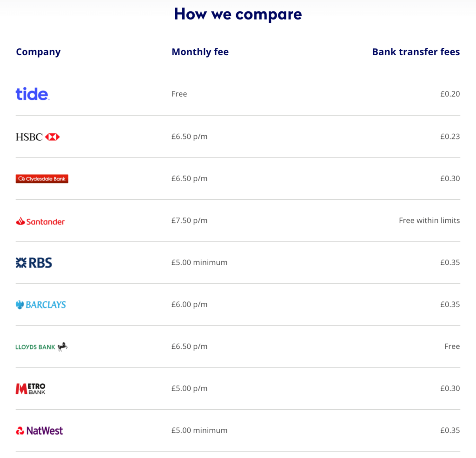Click Tide's £0.20 transfer fee
The height and width of the screenshot is (458, 476).
point(450,94)
